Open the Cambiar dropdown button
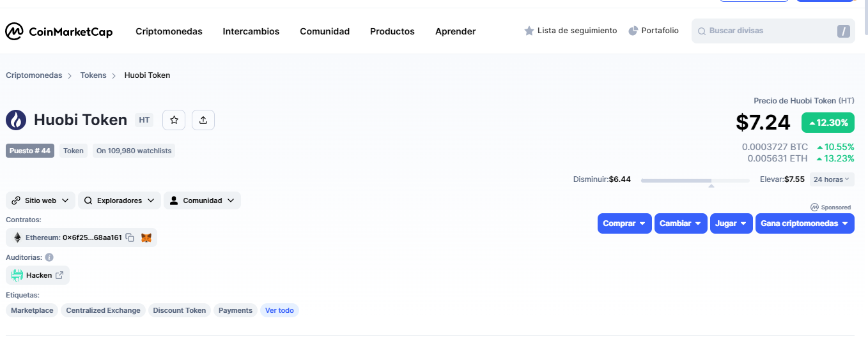 coord(681,223)
